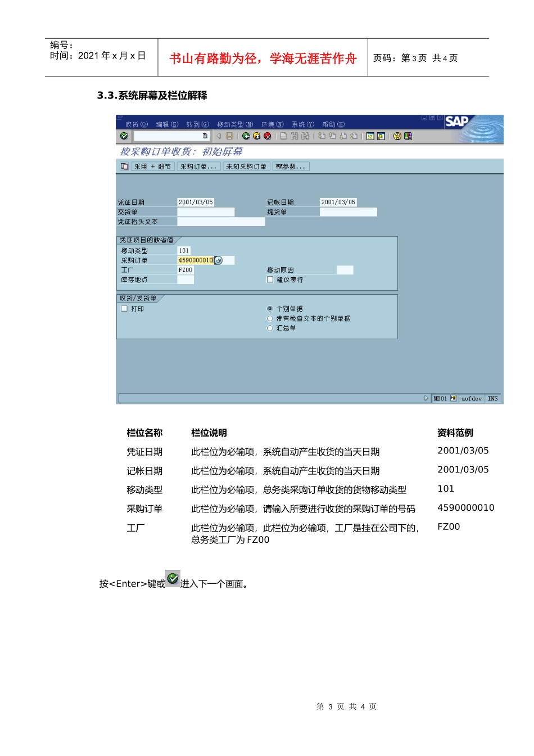Click the status bar icon next to MB01

click(x=454, y=398)
